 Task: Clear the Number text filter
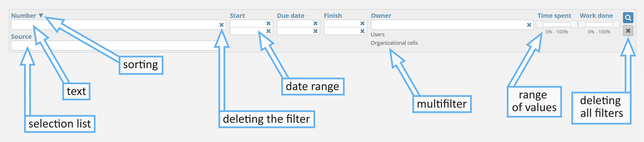[221, 25]
